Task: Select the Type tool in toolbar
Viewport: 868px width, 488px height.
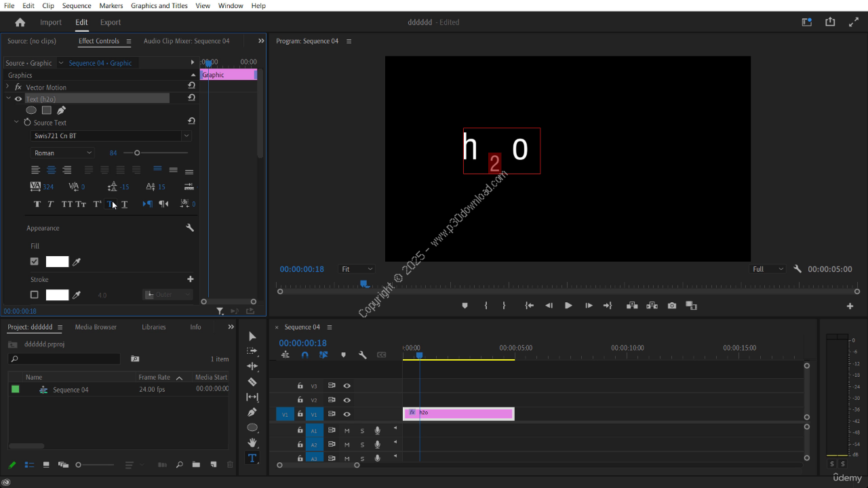Action: 252,459
